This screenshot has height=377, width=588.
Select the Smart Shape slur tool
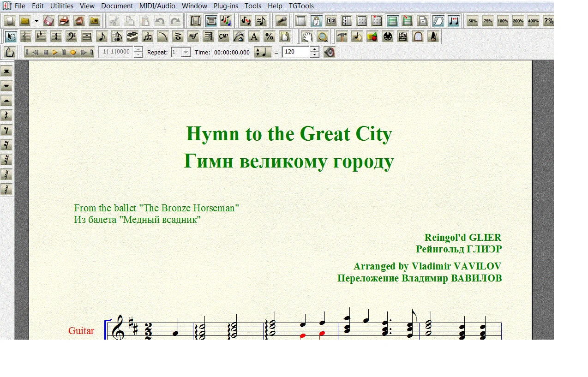coord(163,36)
